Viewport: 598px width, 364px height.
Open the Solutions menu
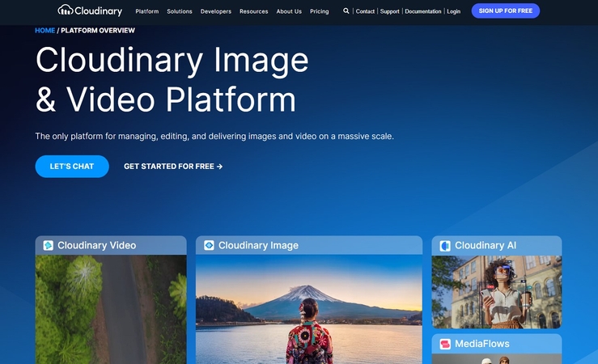pyautogui.click(x=180, y=11)
